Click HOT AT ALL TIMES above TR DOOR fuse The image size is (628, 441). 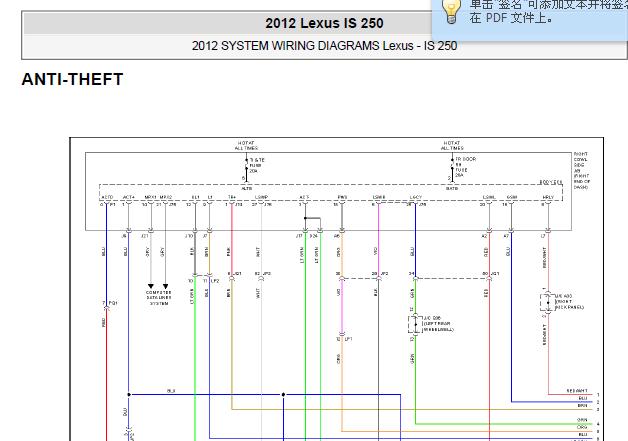point(452,145)
